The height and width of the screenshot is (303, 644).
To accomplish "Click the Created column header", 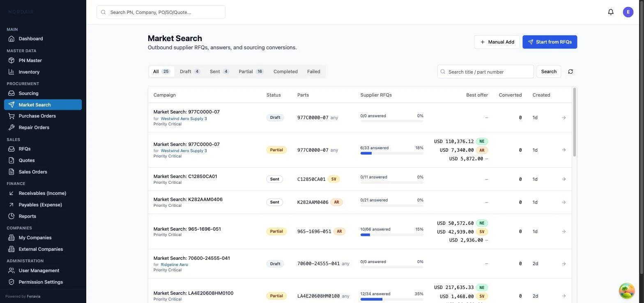I will click(x=541, y=95).
